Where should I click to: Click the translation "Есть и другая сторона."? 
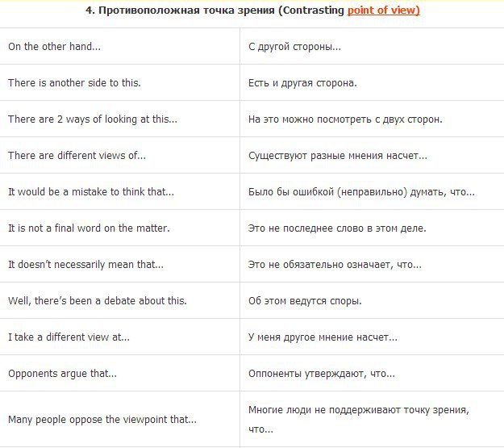pos(302,83)
